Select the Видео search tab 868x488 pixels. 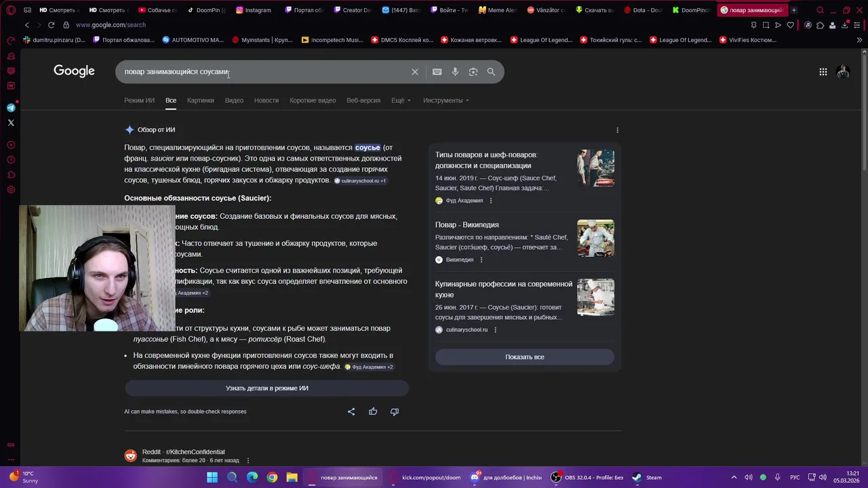pyautogui.click(x=234, y=100)
